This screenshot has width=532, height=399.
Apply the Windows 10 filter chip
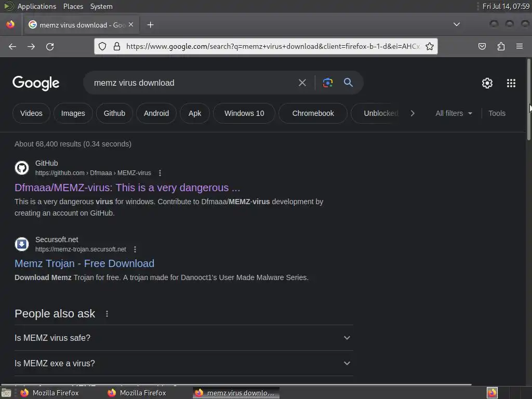(244, 113)
